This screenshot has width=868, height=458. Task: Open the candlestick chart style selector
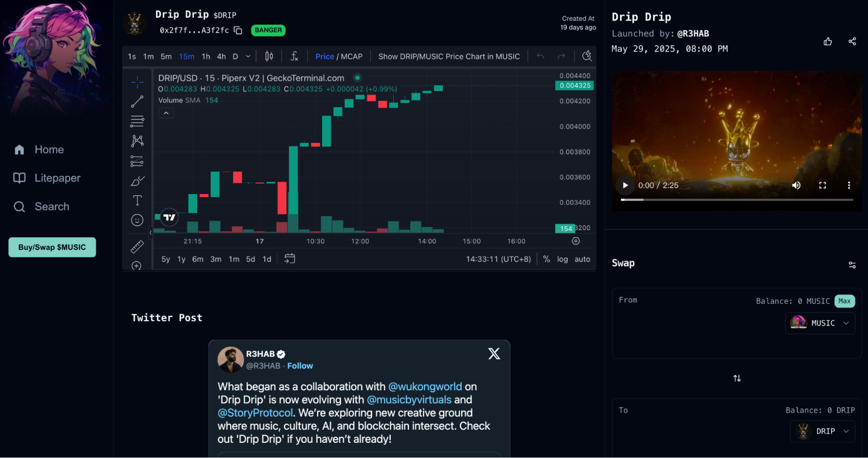click(269, 56)
